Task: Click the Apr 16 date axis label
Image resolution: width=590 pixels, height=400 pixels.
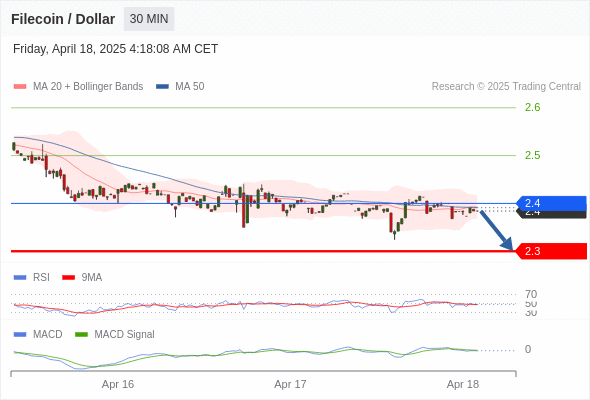Action: [x=118, y=384]
